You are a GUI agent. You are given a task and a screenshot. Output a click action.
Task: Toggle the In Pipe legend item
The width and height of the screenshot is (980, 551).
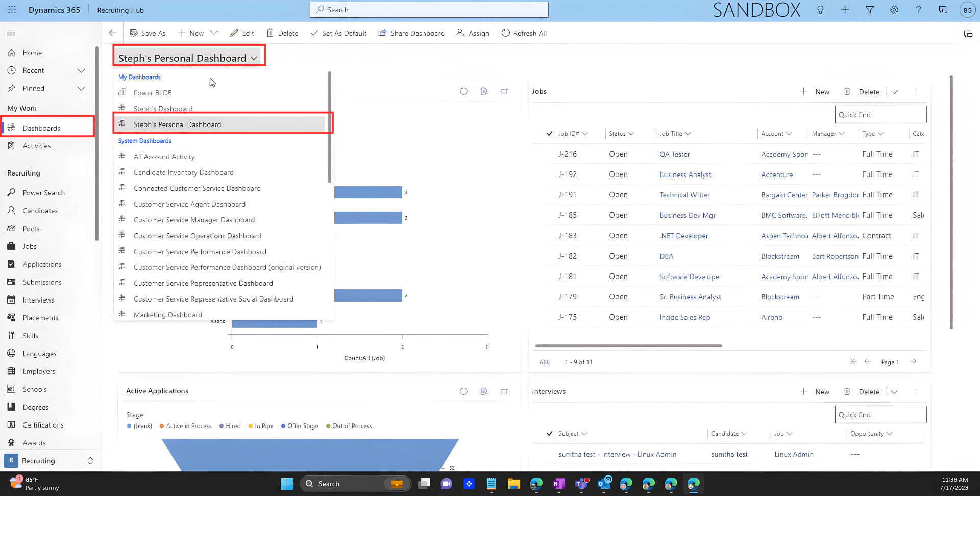point(261,426)
